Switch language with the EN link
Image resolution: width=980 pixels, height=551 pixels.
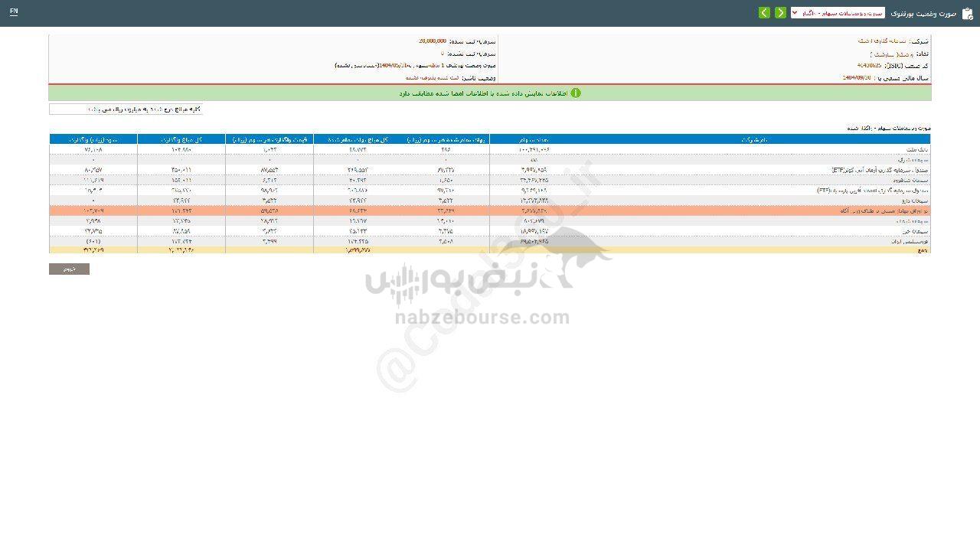pos(14,11)
